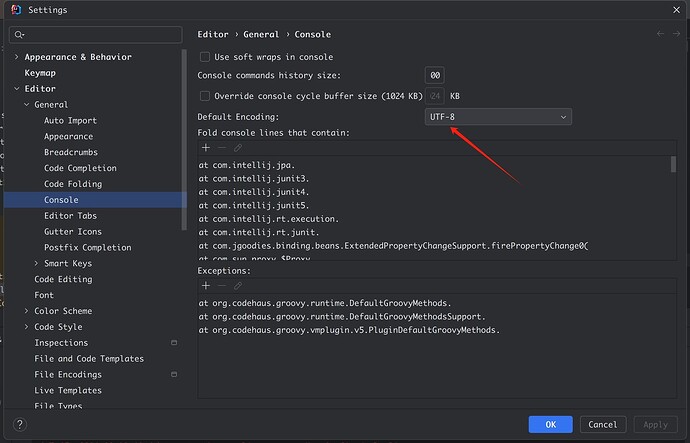
Task: Collapse the General subsection
Action: point(27,105)
